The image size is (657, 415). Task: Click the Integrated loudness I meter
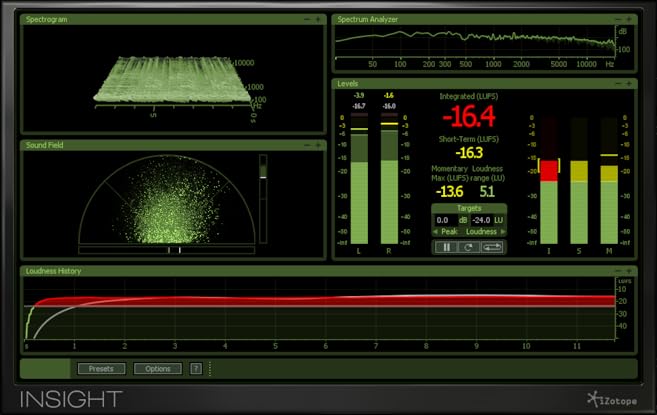pos(549,180)
